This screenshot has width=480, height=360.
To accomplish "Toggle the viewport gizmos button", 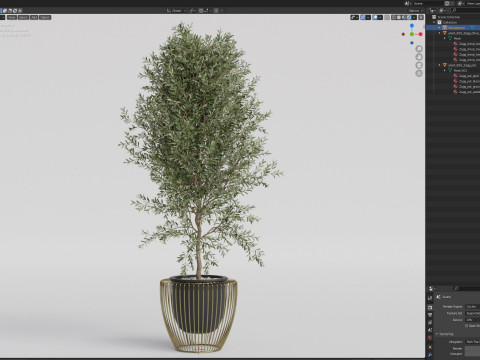I will point(363,17).
